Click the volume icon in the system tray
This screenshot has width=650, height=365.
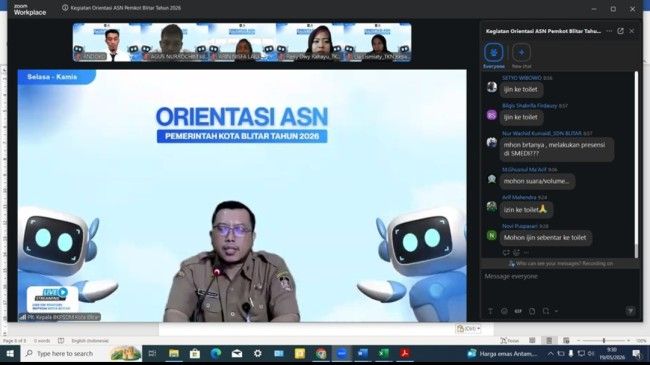coord(591,354)
